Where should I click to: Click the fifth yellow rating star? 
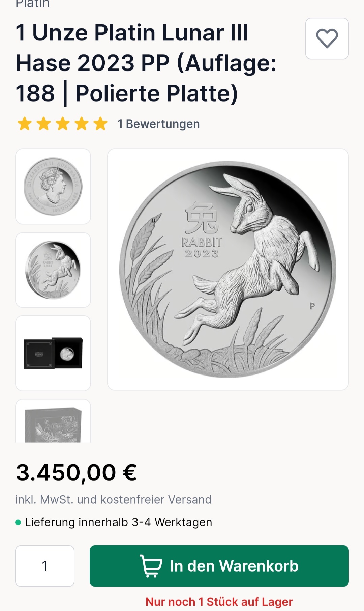tap(100, 124)
